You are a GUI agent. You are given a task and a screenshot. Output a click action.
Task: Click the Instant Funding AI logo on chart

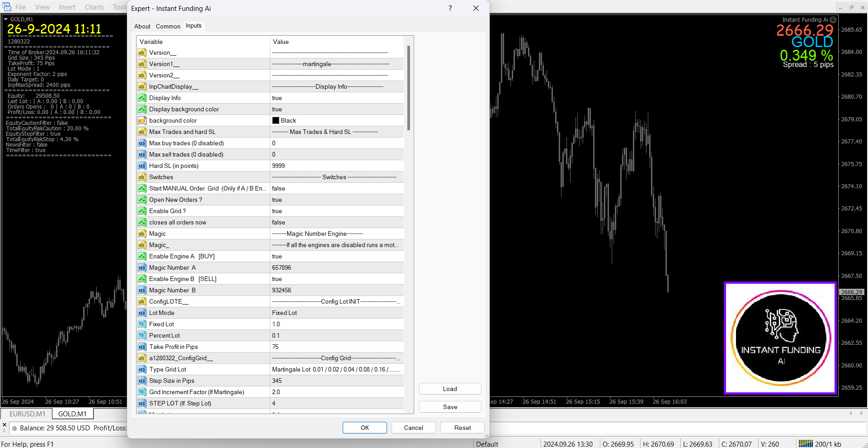pyautogui.click(x=780, y=338)
